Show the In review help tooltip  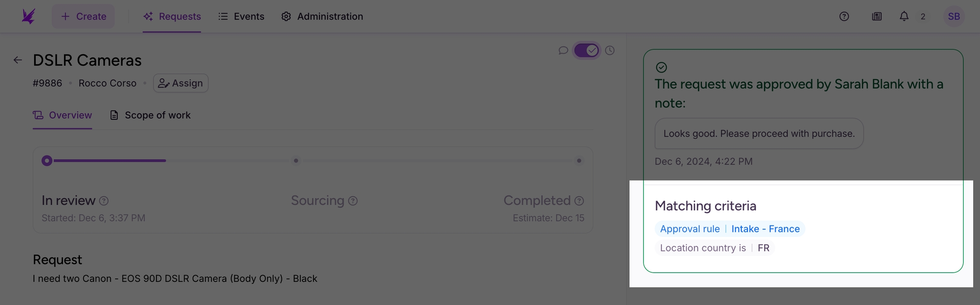click(x=104, y=201)
